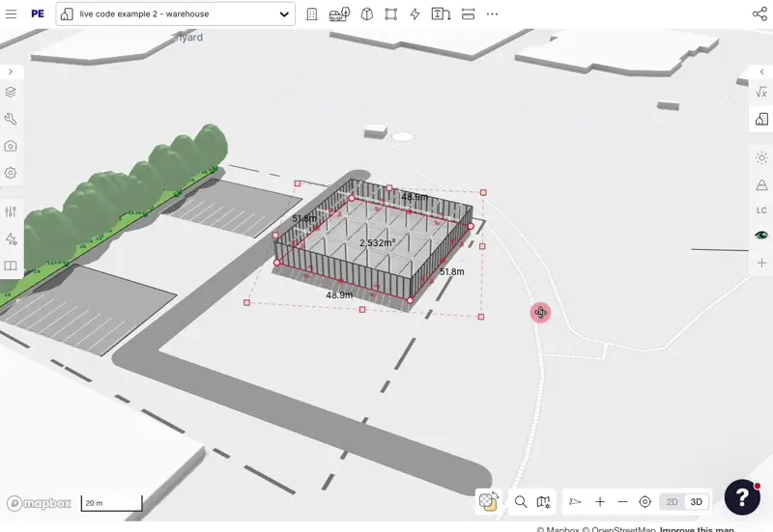Screen dimensions: 773x532
Task: Open the sliders adjustment panel
Action: pyautogui.click(x=11, y=211)
